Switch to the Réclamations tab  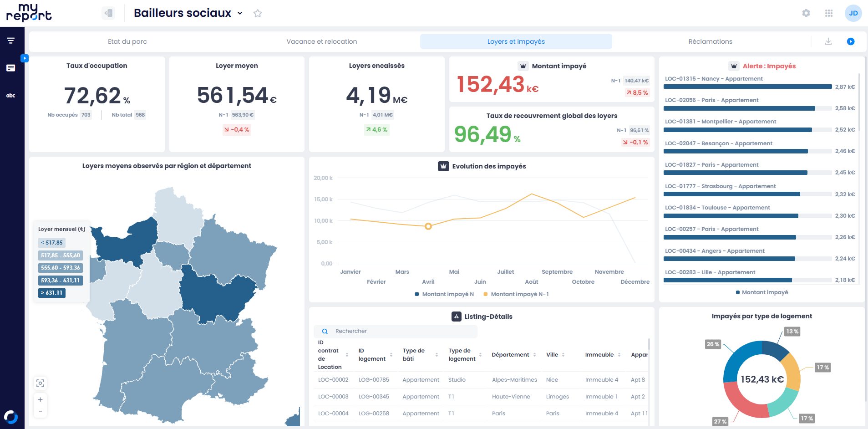pos(710,41)
